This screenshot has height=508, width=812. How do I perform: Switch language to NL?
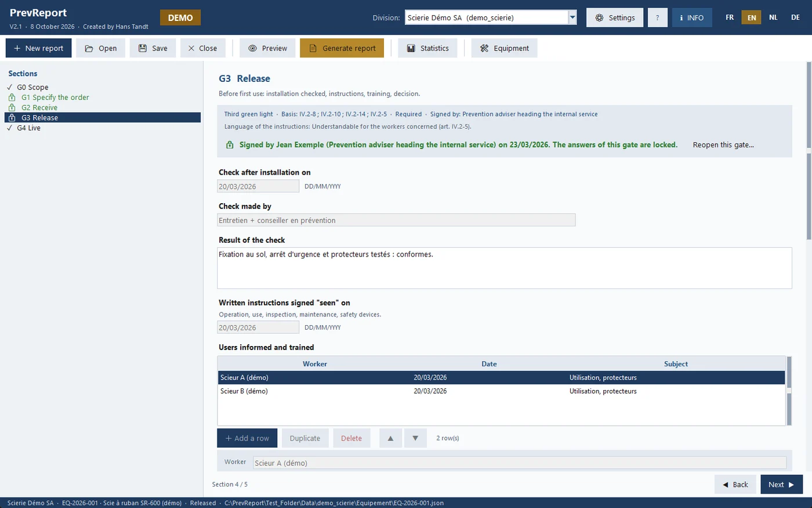point(773,17)
